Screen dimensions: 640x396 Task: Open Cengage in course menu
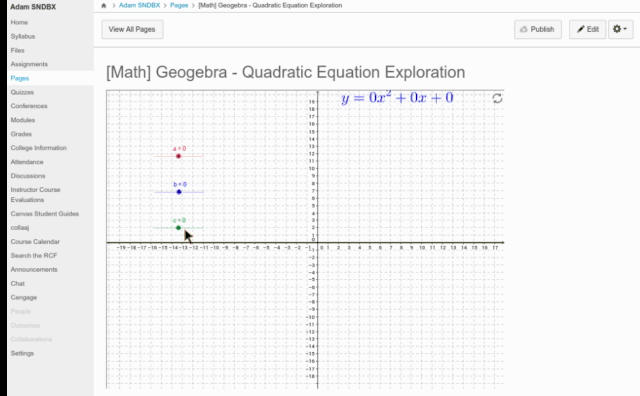point(24,298)
